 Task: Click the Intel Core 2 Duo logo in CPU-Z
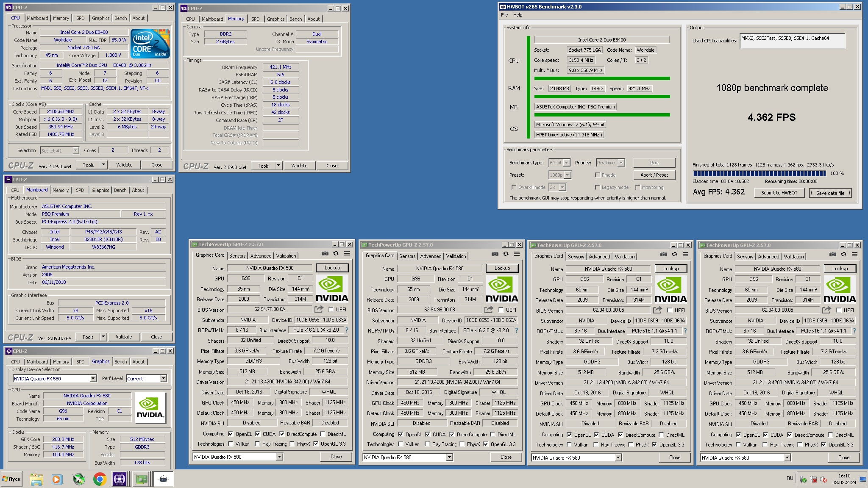pos(150,43)
